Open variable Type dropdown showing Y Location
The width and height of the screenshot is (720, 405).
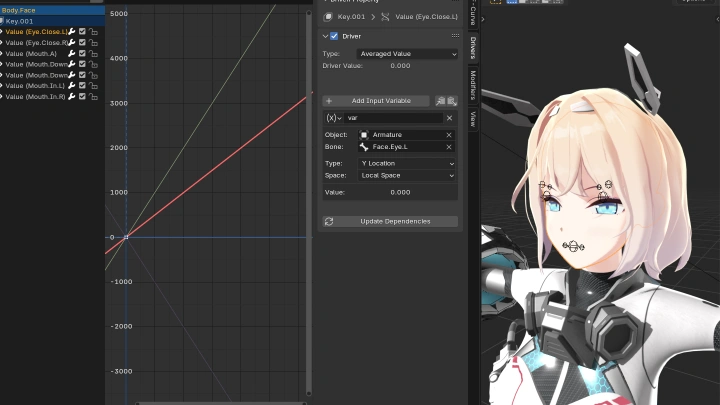406,163
